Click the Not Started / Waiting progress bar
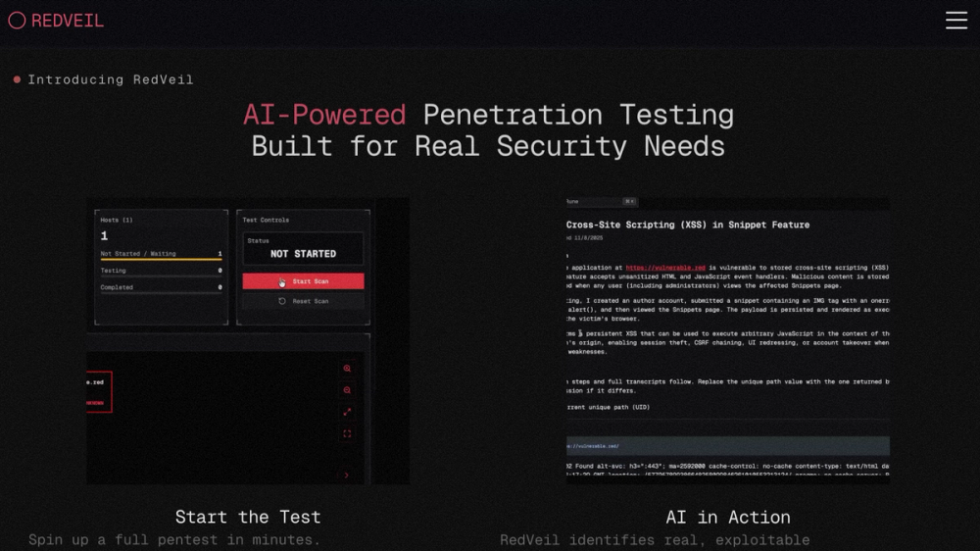 click(x=162, y=258)
